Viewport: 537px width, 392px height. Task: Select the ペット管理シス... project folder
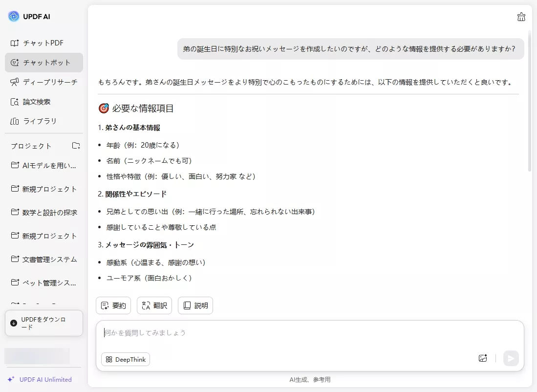pyautogui.click(x=43, y=283)
